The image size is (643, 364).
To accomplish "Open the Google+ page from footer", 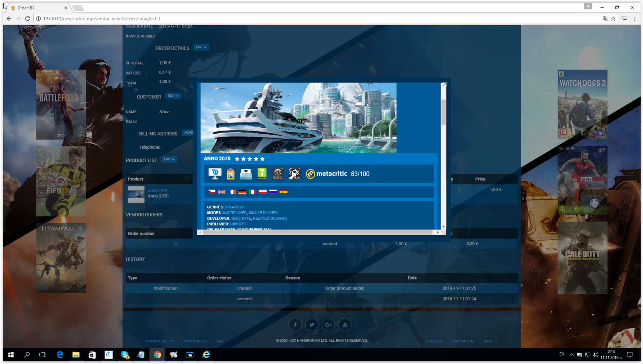I will click(x=328, y=325).
